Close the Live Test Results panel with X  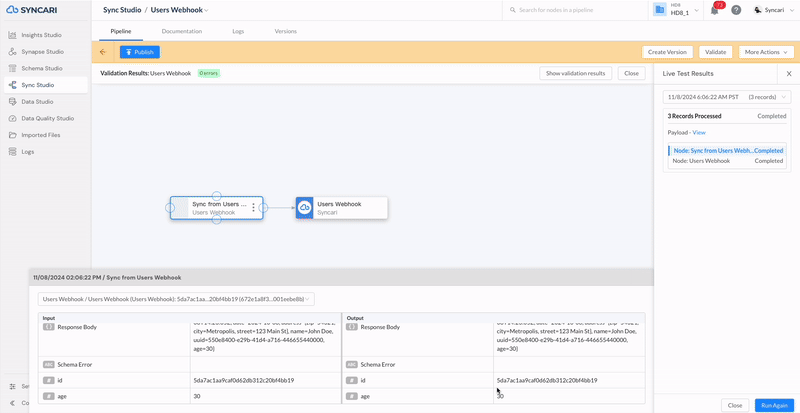[x=789, y=74]
